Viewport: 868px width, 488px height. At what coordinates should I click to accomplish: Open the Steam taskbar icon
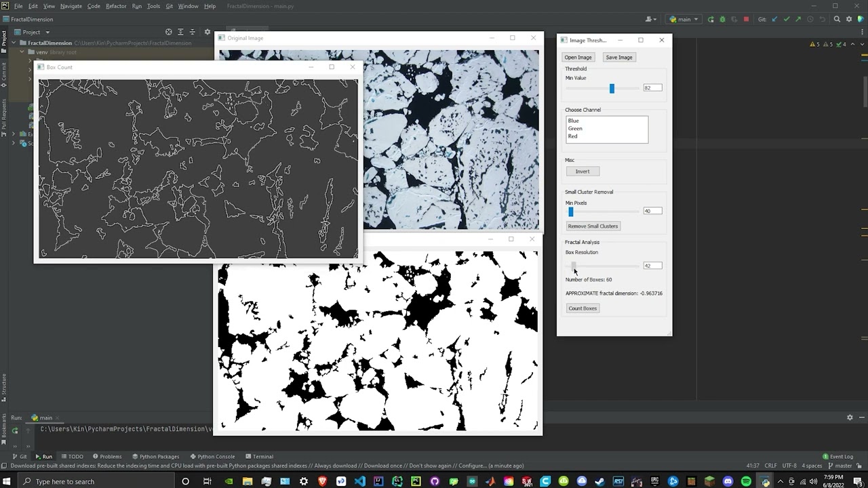coord(599,481)
